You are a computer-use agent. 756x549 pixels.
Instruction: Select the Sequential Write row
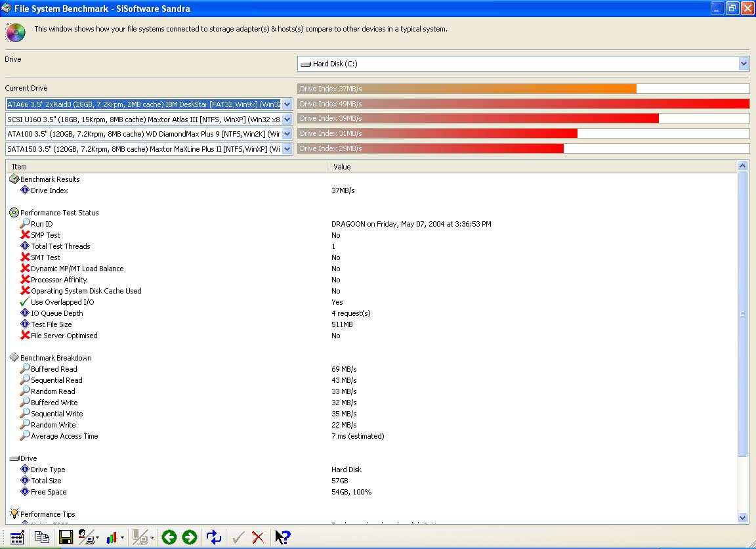(x=371, y=414)
